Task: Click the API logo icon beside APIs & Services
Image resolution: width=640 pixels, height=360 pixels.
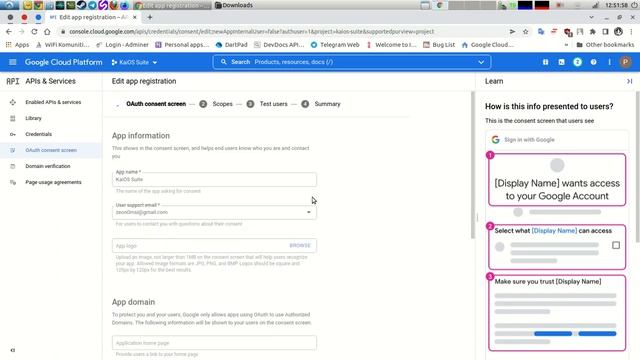Action: tap(13, 81)
